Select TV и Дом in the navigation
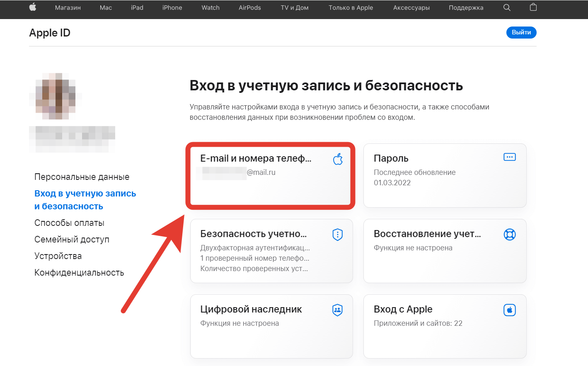The height and width of the screenshot is (366, 588). [294, 7]
